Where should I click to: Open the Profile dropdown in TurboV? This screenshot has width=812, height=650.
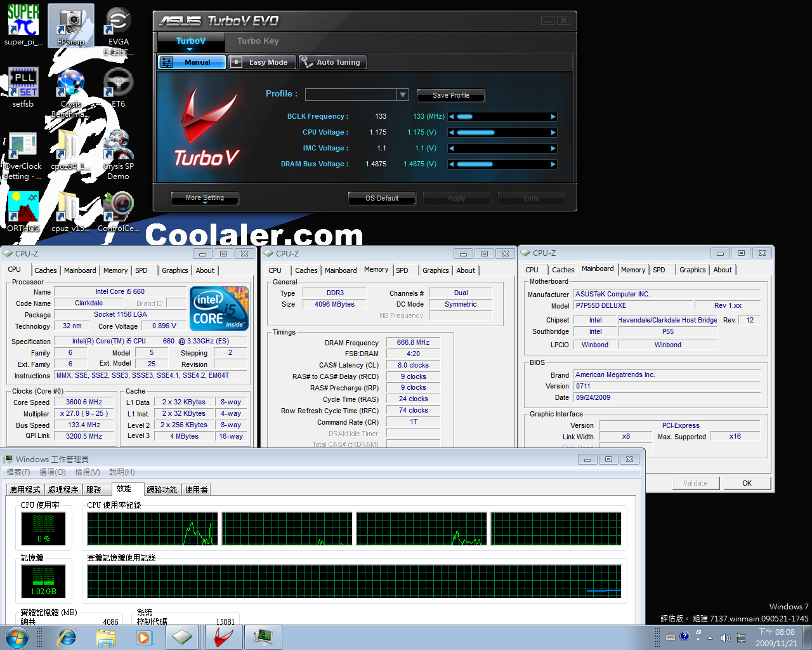click(x=403, y=95)
